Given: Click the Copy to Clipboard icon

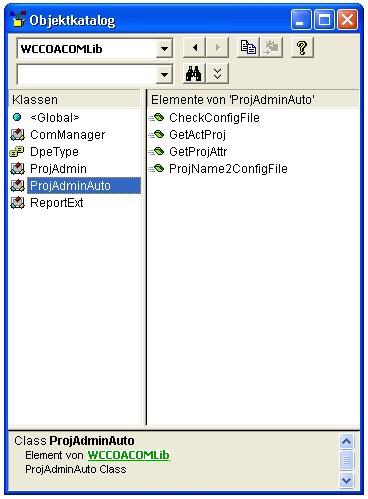Looking at the screenshot, I should pyautogui.click(x=248, y=47).
